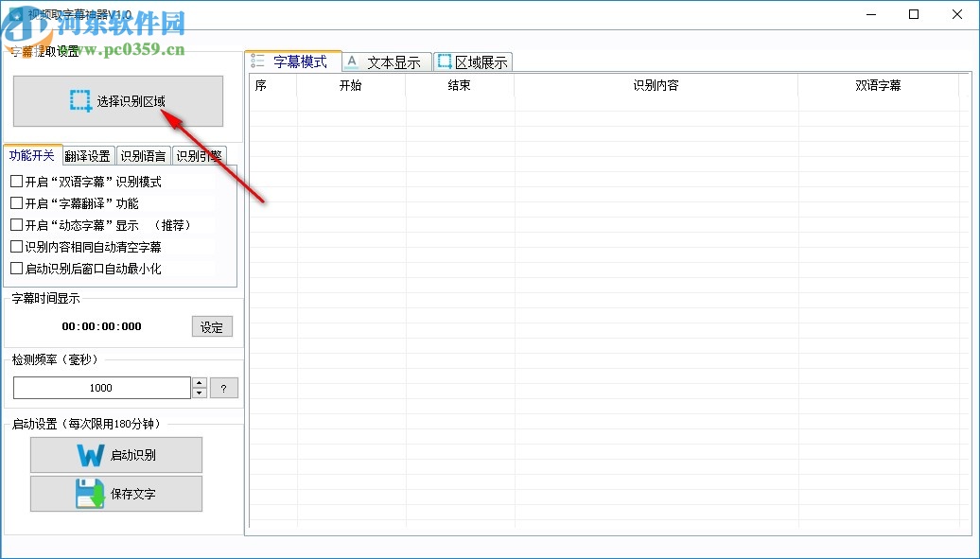Enable 双语字幕 recognition mode checkbox
Screen dimensions: 980x559
click(16, 181)
